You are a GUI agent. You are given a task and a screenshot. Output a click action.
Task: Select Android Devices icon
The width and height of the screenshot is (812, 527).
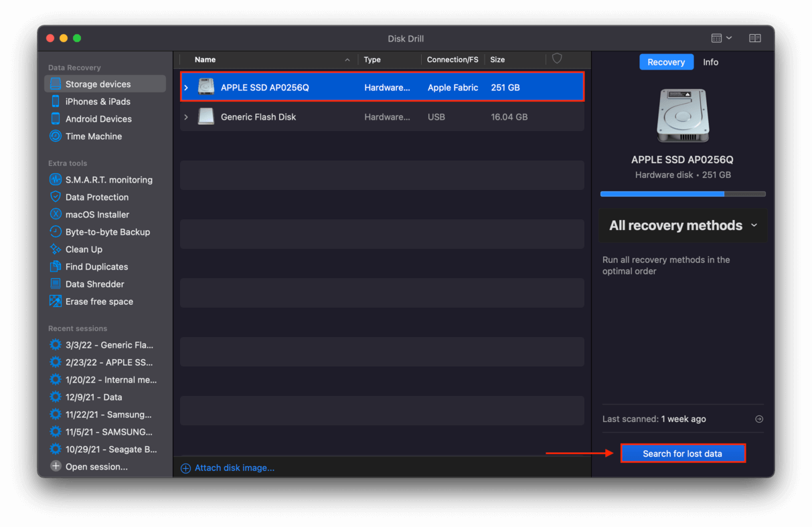tap(56, 119)
